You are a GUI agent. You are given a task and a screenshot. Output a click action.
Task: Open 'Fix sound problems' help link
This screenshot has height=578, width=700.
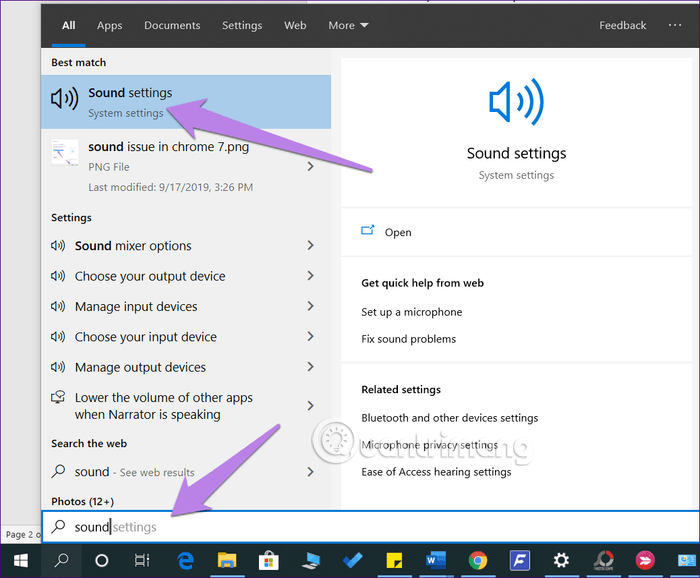408,339
